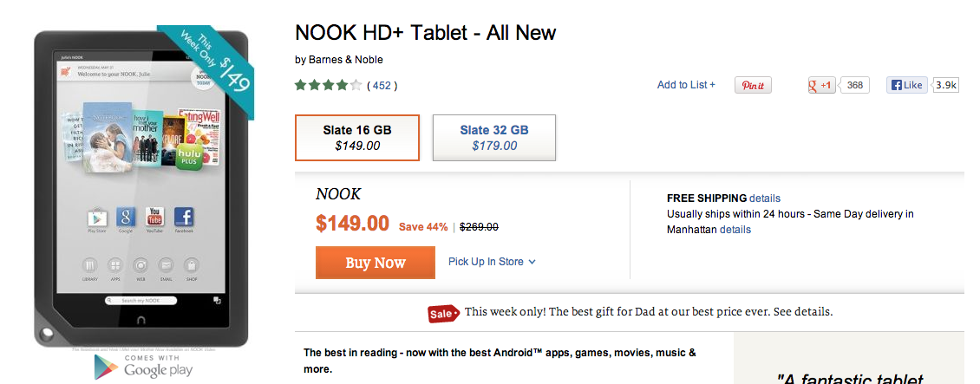Select the Slate 16 GB option

[357, 138]
